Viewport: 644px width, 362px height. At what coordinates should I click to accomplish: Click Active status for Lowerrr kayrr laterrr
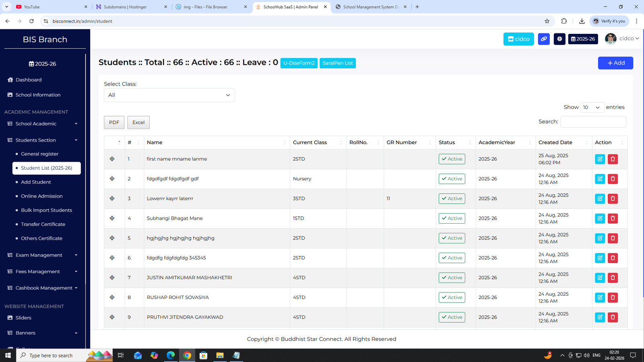click(x=452, y=198)
